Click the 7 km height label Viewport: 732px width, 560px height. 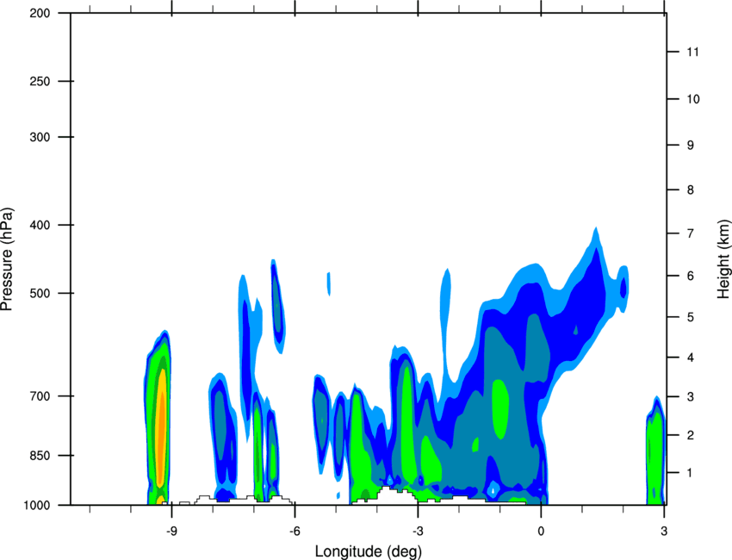coord(691,233)
